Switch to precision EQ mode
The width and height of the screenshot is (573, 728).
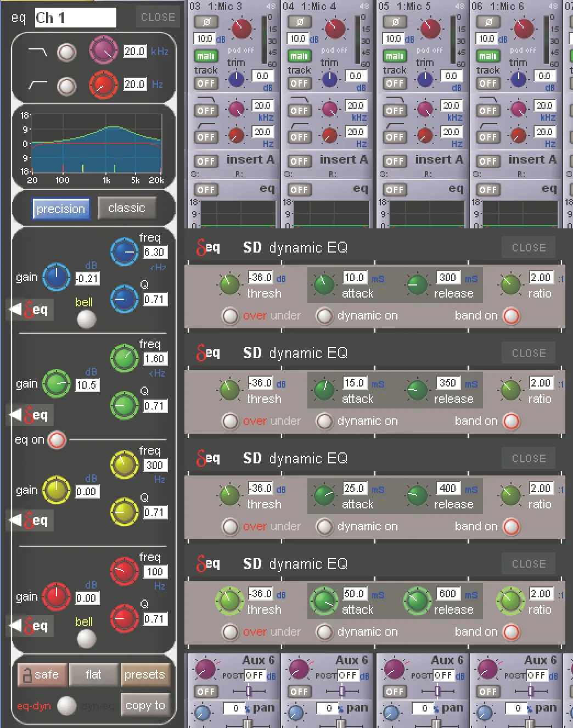click(x=61, y=209)
